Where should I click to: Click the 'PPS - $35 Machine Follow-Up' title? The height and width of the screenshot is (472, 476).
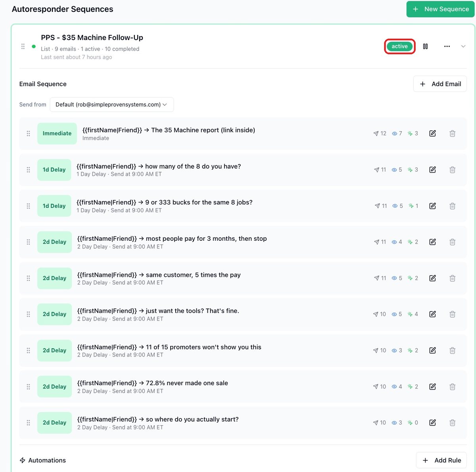[92, 38]
